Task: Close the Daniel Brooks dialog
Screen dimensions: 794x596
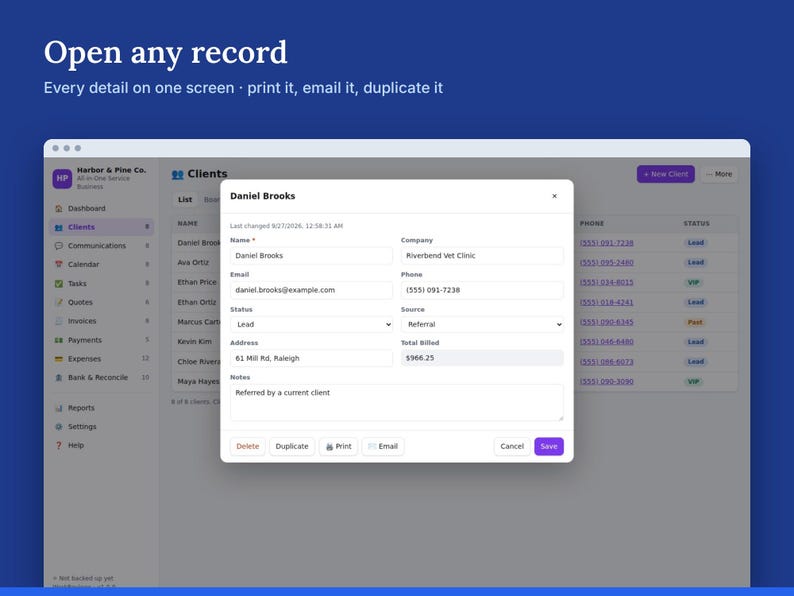Action: coord(554,196)
